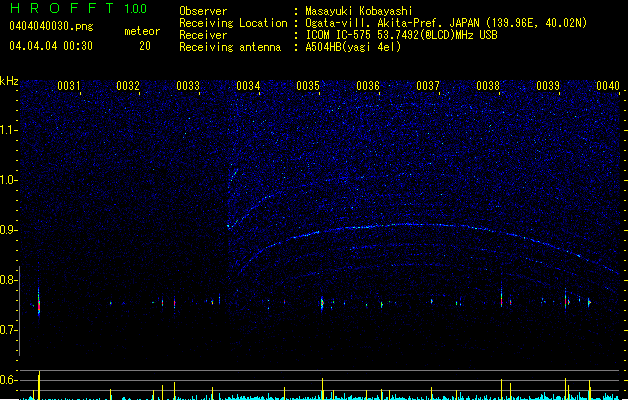The width and height of the screenshot is (629, 400).
Task: Click the kHz axis unit label
Action: point(9,81)
